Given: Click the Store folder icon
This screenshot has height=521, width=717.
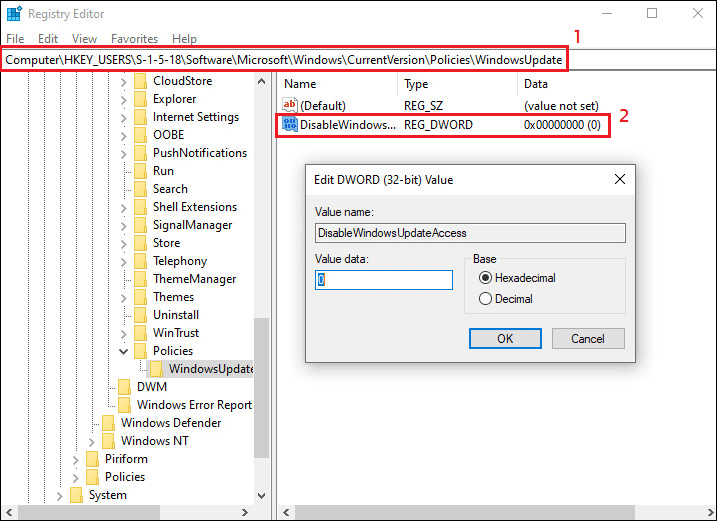Looking at the screenshot, I should point(140,243).
